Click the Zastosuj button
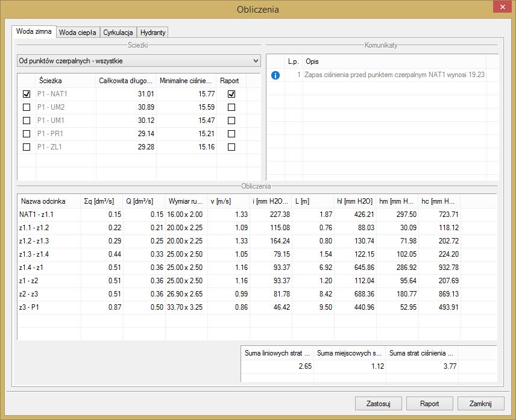 pos(378,404)
